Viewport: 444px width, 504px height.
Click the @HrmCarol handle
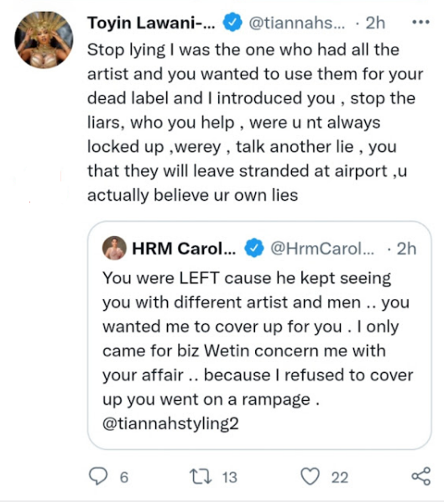click(x=322, y=249)
